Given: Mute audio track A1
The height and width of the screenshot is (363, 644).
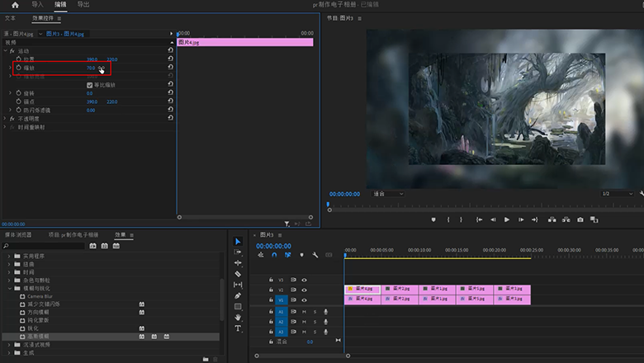Looking at the screenshot, I should click(305, 312).
